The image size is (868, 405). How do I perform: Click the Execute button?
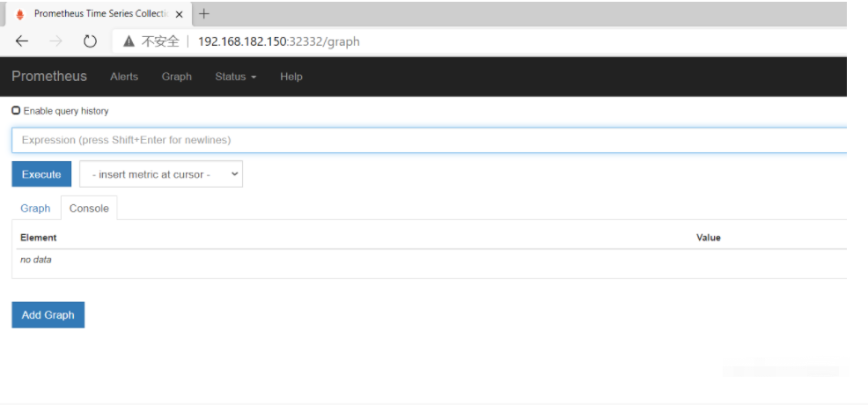click(x=41, y=174)
